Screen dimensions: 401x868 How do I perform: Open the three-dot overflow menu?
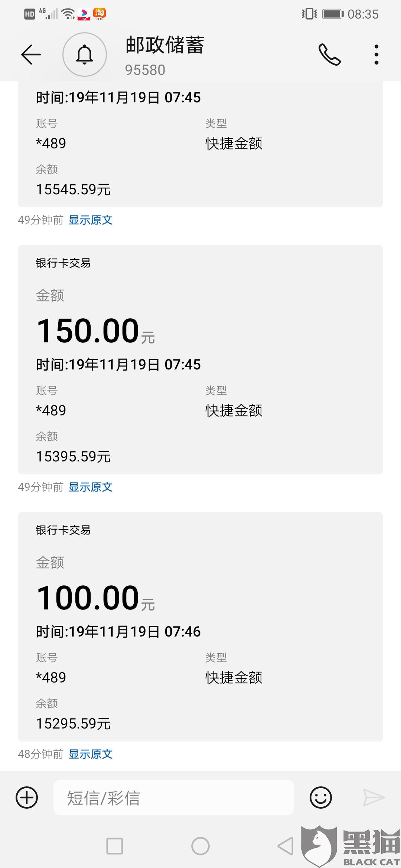pos(376,55)
